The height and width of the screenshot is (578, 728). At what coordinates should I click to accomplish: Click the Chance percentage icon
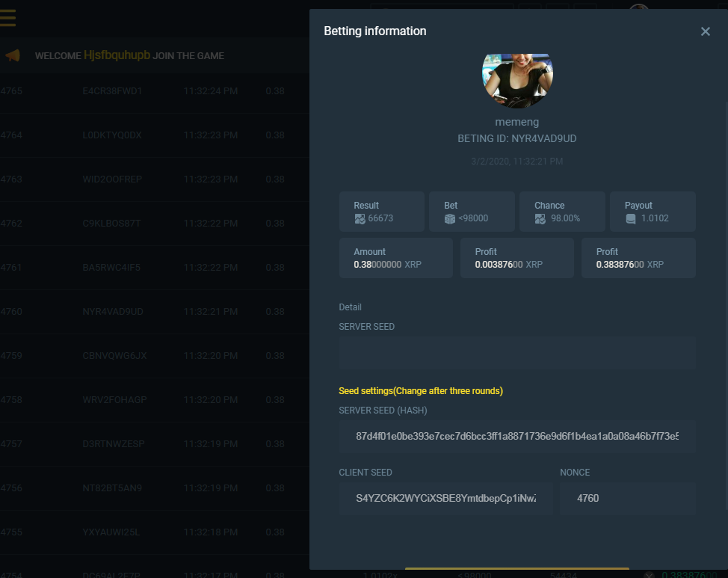click(540, 218)
